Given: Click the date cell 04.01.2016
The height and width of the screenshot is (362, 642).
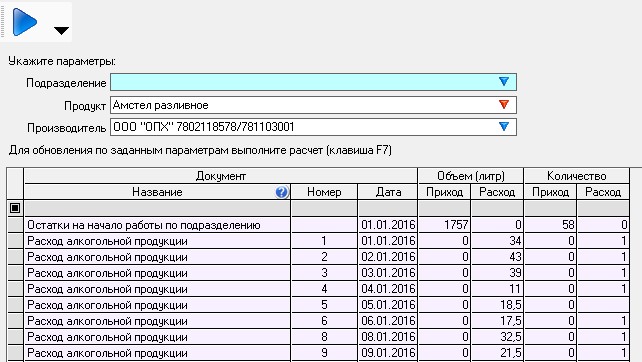Looking at the screenshot, I should [x=388, y=289].
